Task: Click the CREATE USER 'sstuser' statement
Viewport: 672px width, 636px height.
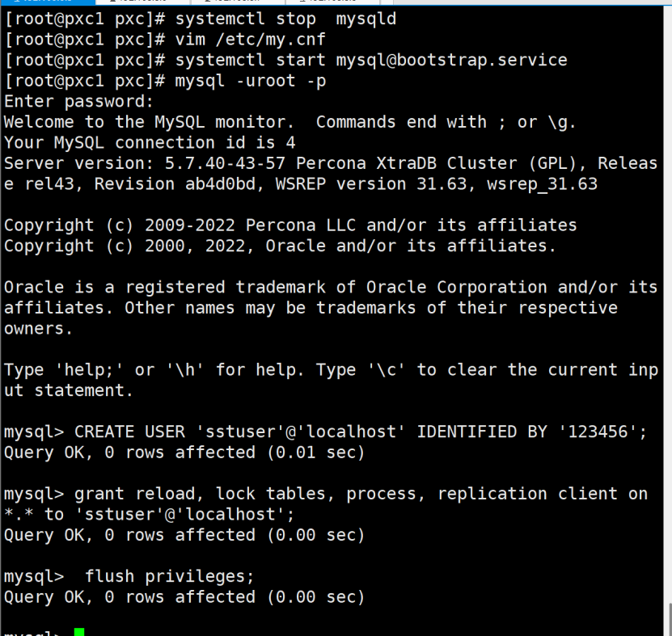Action: 361,432
